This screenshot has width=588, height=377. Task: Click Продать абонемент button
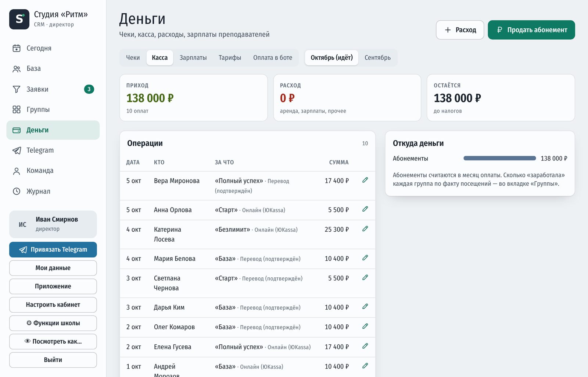click(x=531, y=30)
